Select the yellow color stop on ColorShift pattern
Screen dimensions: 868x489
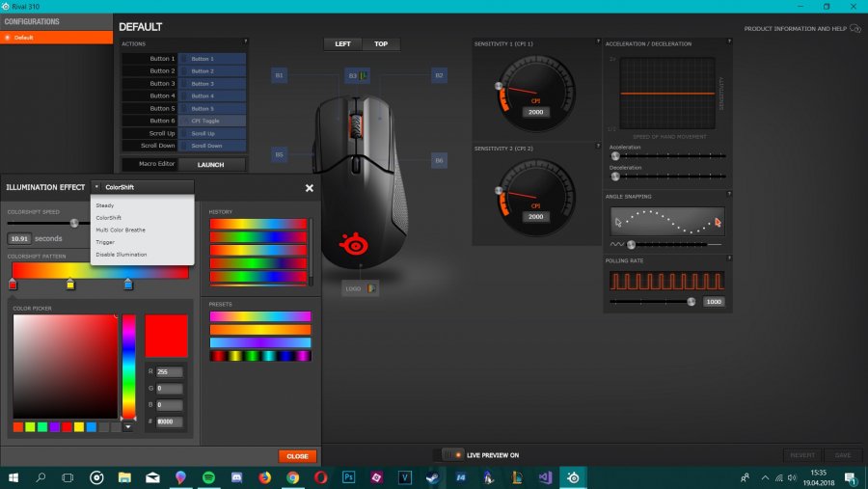[x=70, y=285]
